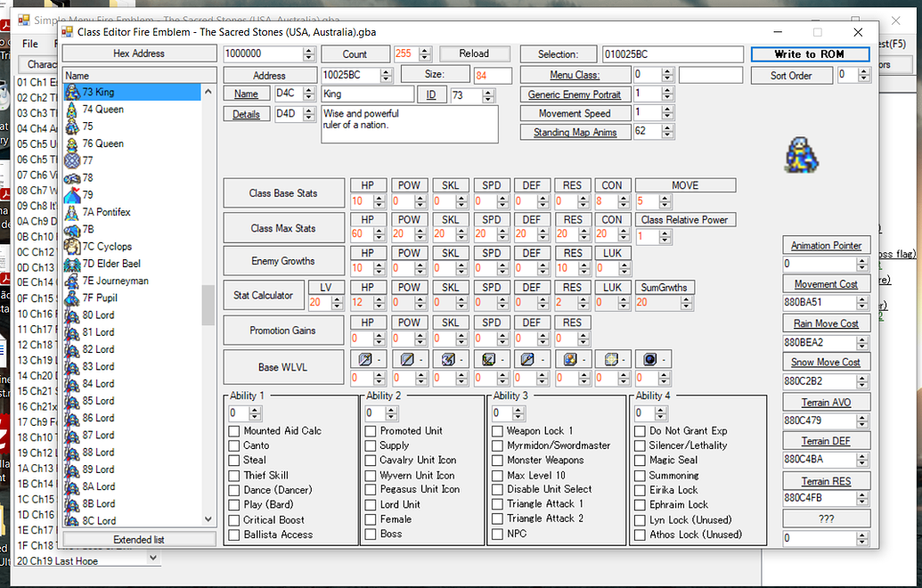Screen dimensions: 922x588
Task: Click the lance weapon rank icon
Action: (x=406, y=359)
